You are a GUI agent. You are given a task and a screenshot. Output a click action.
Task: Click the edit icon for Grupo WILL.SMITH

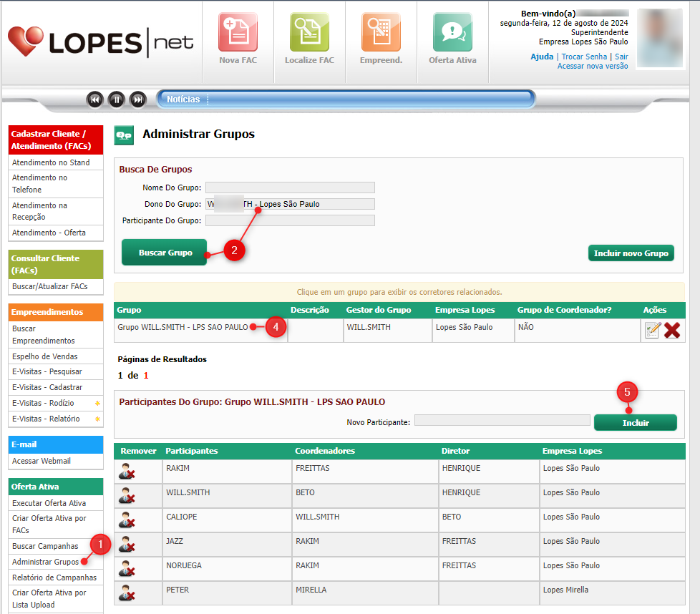click(x=652, y=331)
